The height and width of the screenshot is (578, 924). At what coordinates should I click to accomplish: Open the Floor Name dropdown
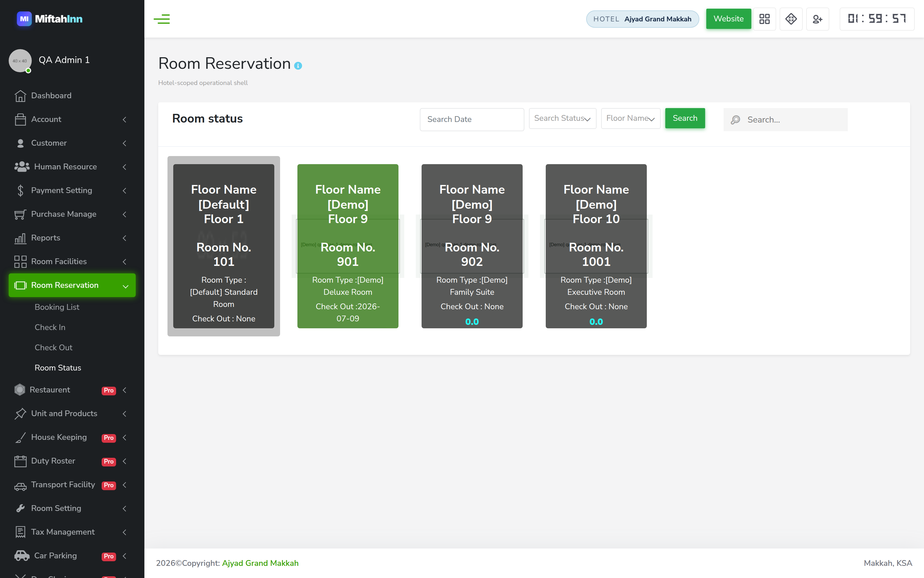click(630, 118)
